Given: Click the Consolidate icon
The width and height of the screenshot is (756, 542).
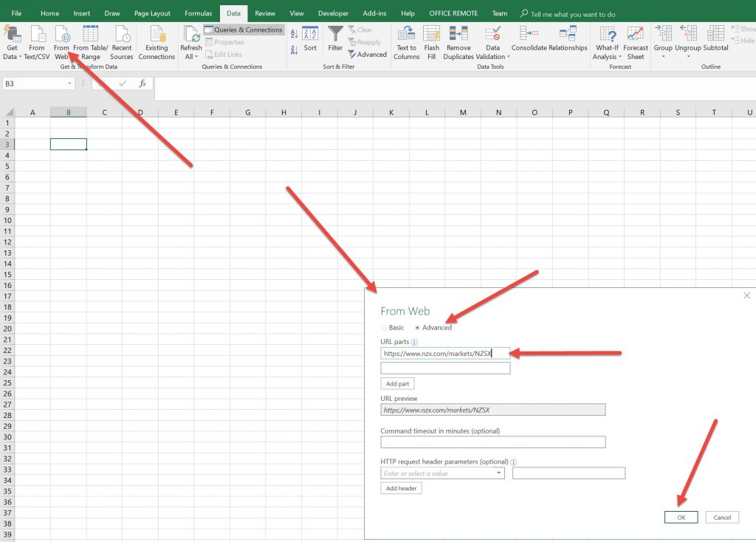Looking at the screenshot, I should coord(529,35).
